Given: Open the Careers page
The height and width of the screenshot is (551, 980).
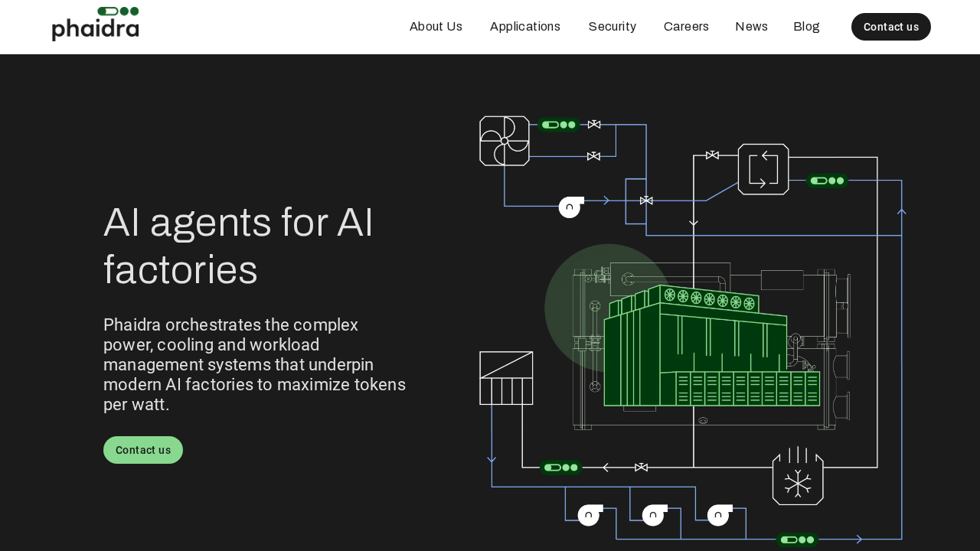Looking at the screenshot, I should pyautogui.click(x=686, y=26).
